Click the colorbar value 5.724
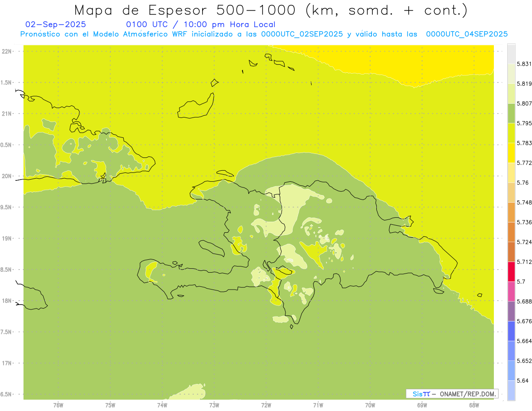Image resolution: width=532 pixels, height=411 pixels. coord(524,242)
